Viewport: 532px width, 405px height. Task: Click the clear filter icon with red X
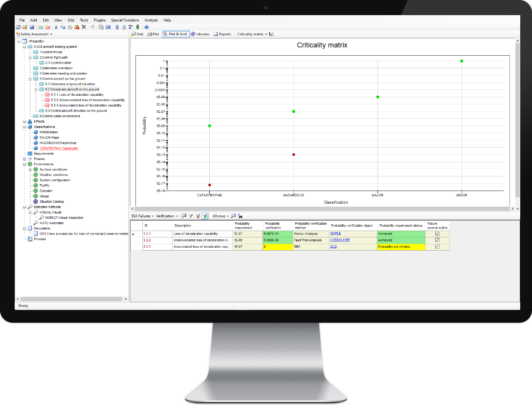tap(198, 215)
